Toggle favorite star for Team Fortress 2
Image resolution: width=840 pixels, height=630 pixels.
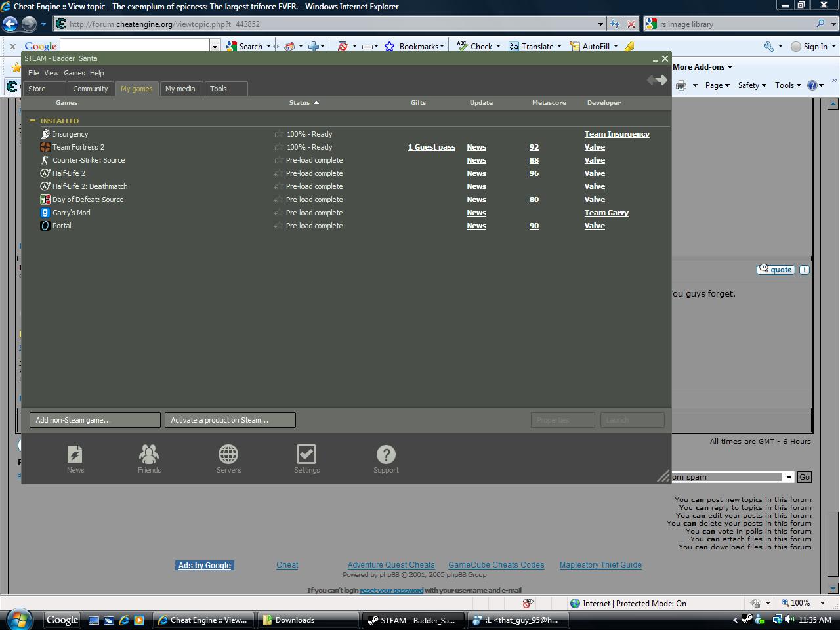pyautogui.click(x=278, y=147)
